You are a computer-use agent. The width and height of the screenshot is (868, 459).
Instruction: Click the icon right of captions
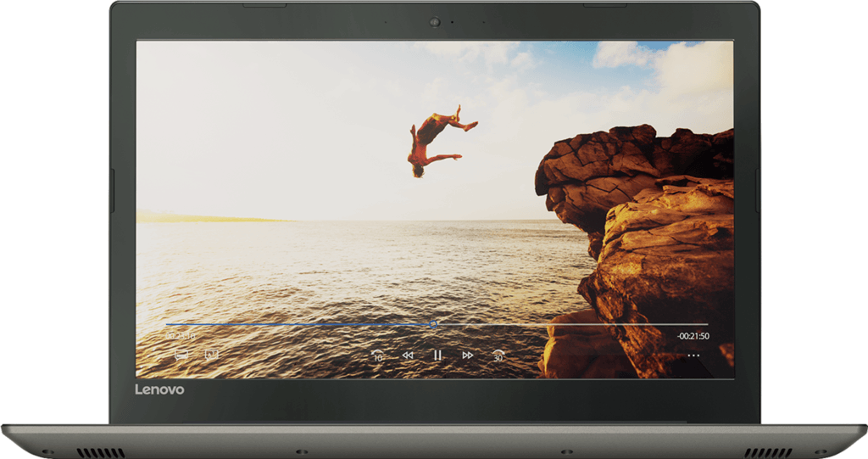tap(211, 355)
